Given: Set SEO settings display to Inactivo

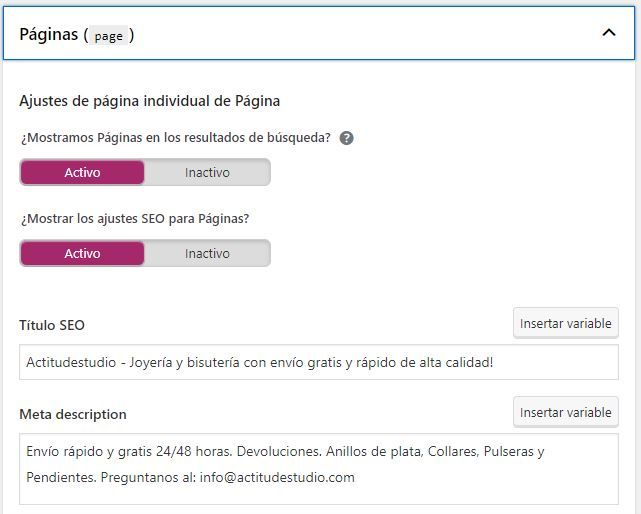Looking at the screenshot, I should pos(207,254).
